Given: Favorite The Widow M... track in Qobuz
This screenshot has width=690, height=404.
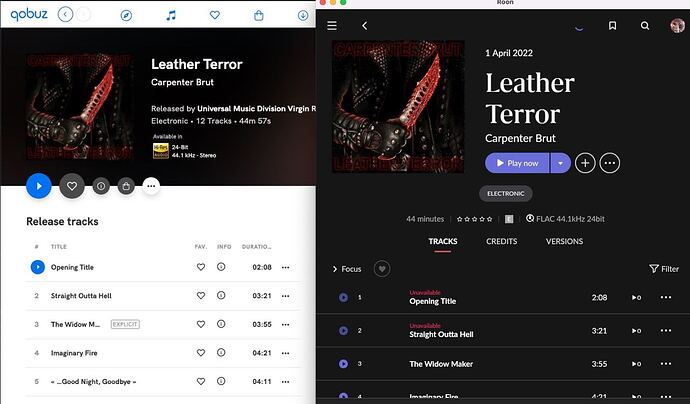Looking at the screenshot, I should (201, 324).
